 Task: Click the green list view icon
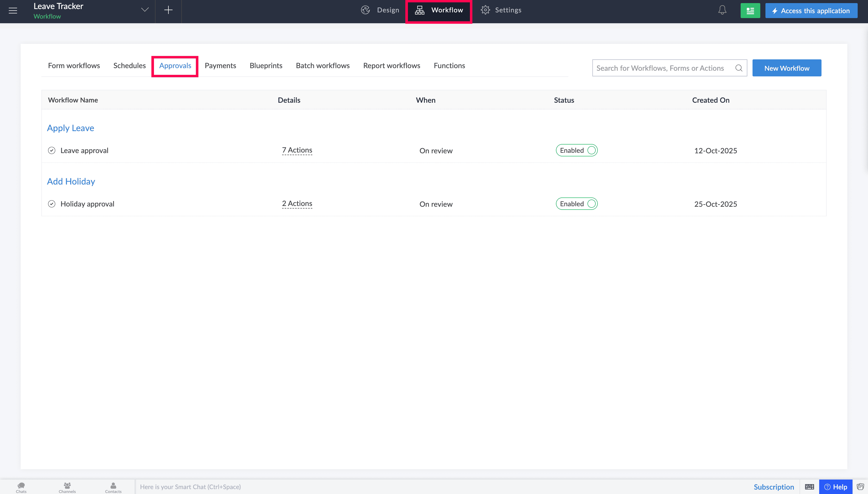[750, 11]
